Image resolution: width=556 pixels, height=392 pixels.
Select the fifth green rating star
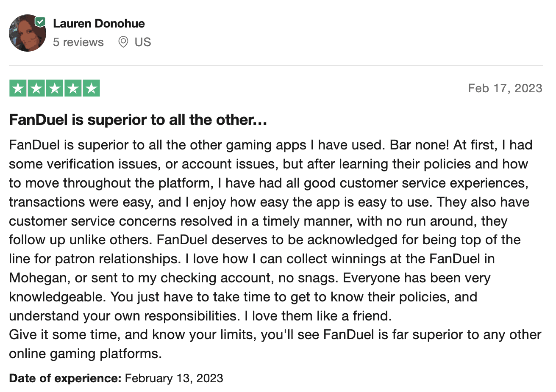point(91,88)
